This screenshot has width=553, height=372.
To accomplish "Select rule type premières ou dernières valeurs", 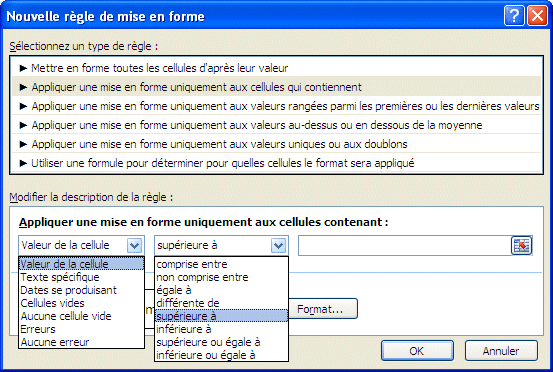I will [x=276, y=106].
